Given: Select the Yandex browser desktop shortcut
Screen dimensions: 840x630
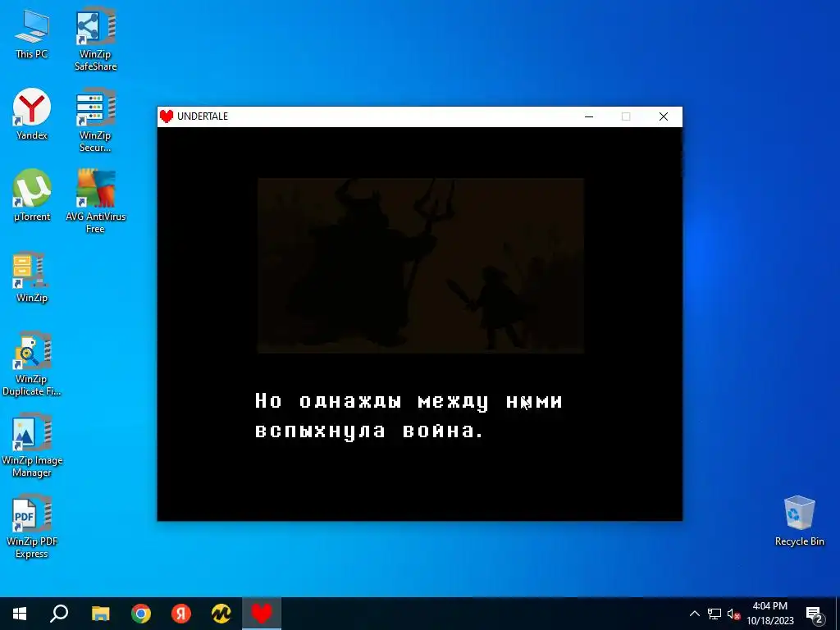Looking at the screenshot, I should (32, 115).
